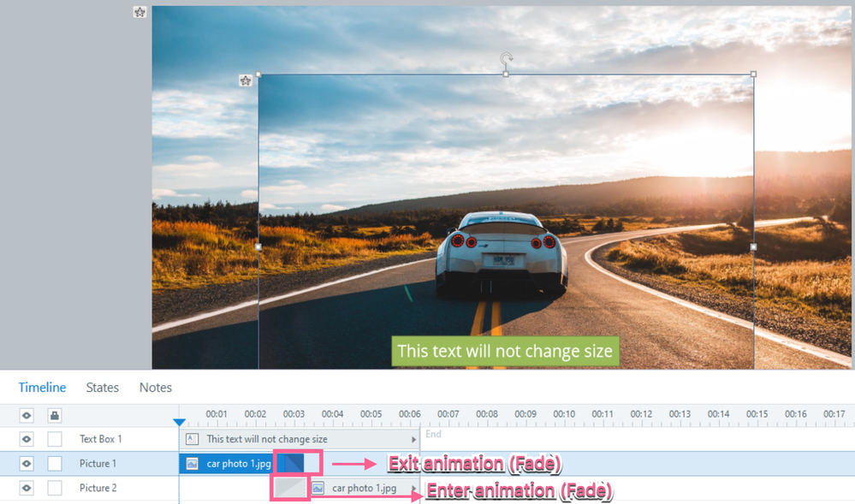The height and width of the screenshot is (504, 855).
Task: Select the Picture 2 row label
Action: [x=98, y=489]
